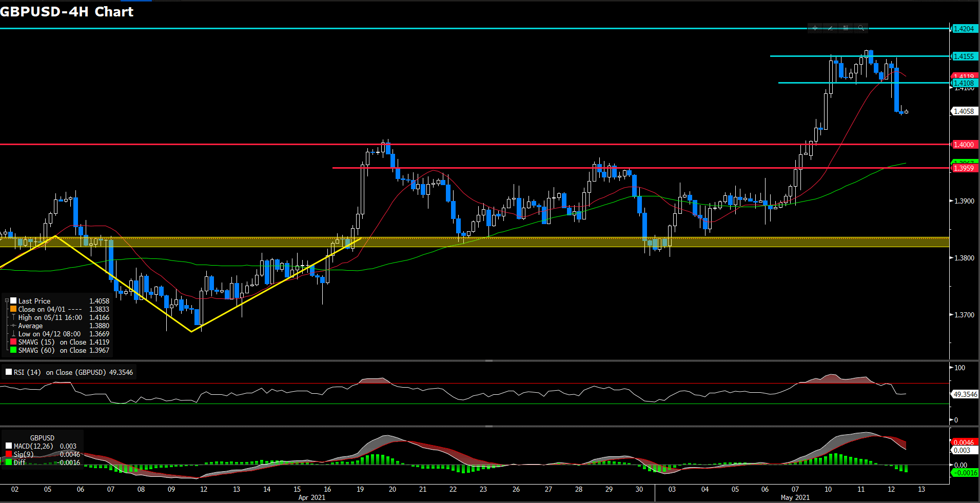Click the orange Close on 04/01 swatch
The height and width of the screenshot is (503, 980).
click(x=13, y=309)
